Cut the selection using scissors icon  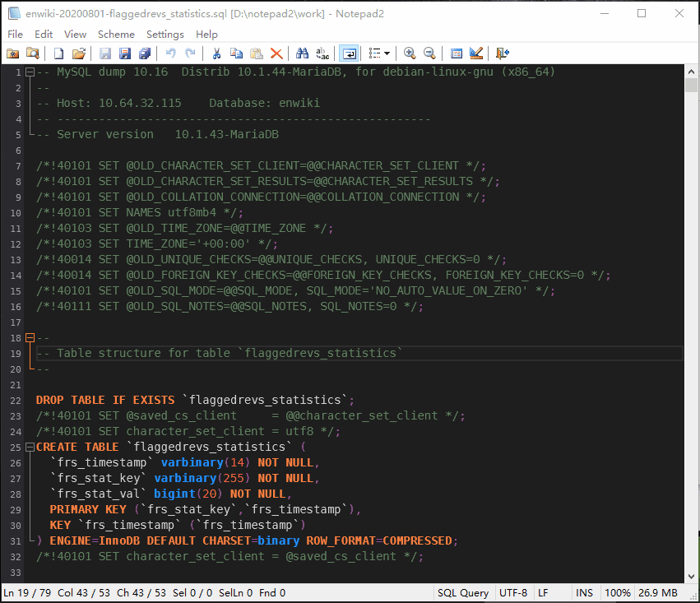point(217,53)
